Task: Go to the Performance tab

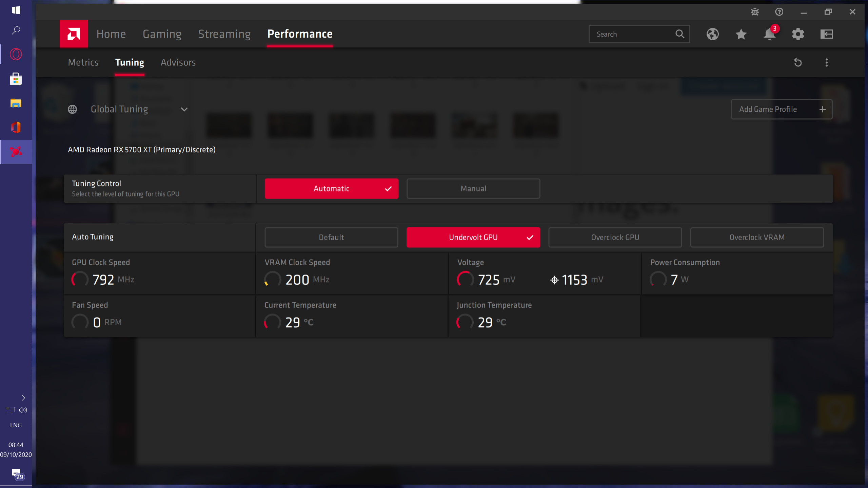Action: [300, 34]
